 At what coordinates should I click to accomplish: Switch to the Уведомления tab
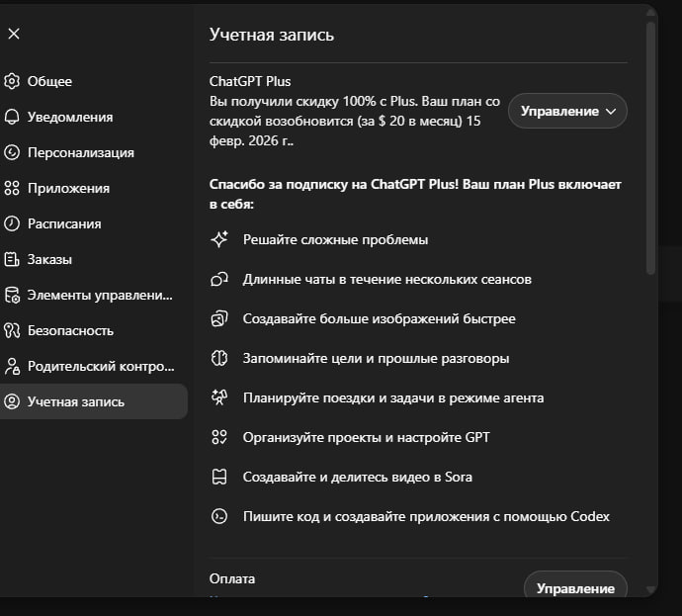tap(69, 117)
